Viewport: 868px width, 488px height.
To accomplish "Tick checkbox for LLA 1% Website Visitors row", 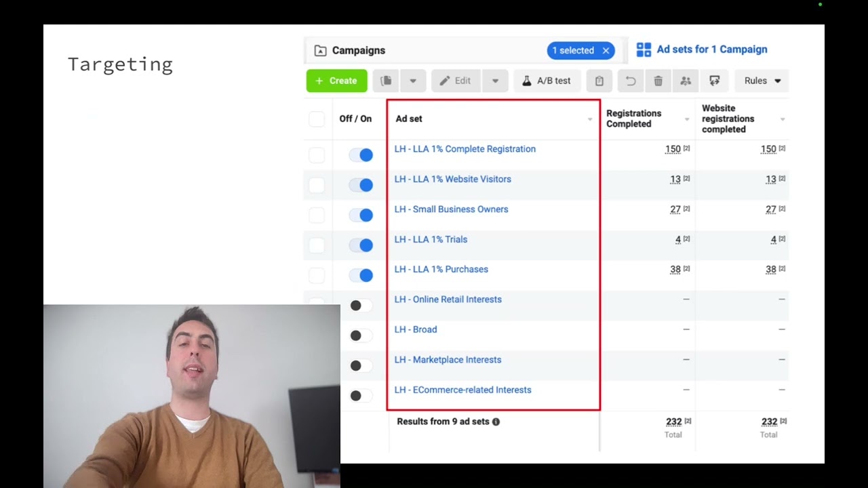I will point(317,185).
